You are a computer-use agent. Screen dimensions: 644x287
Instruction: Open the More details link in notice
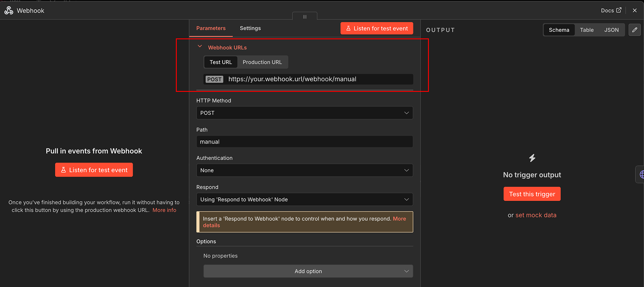point(304,222)
